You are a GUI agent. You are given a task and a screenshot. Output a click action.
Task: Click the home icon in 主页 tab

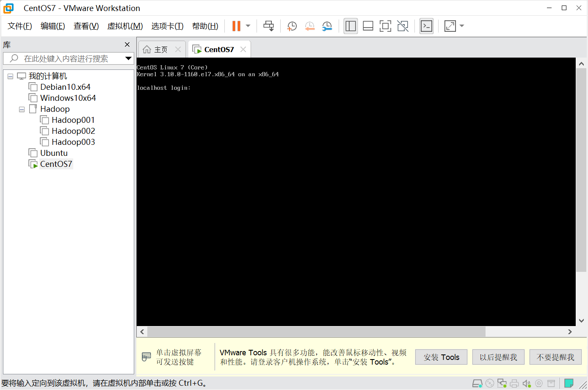[147, 50]
